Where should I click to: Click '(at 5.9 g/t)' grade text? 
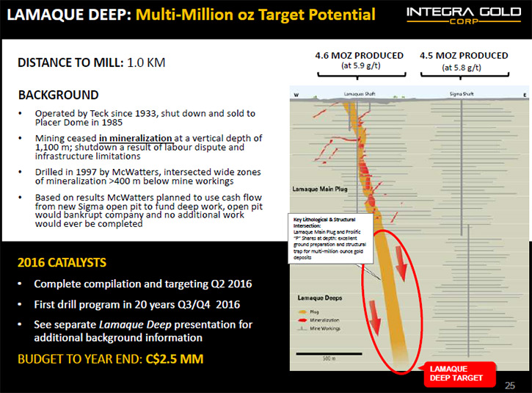click(361, 65)
